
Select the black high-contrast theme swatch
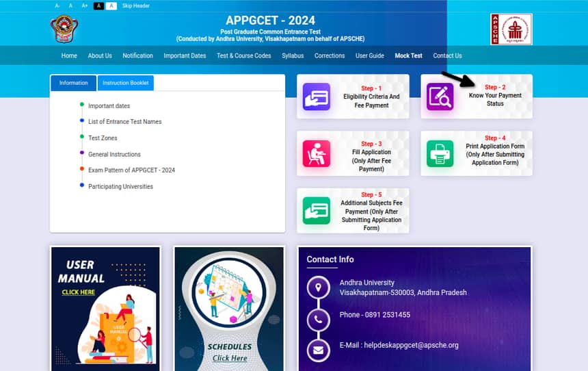[x=98, y=5]
